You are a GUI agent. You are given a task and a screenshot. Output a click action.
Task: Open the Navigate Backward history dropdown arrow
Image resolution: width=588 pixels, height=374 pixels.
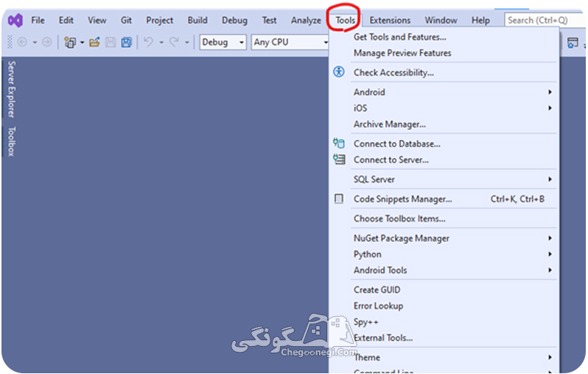point(35,43)
